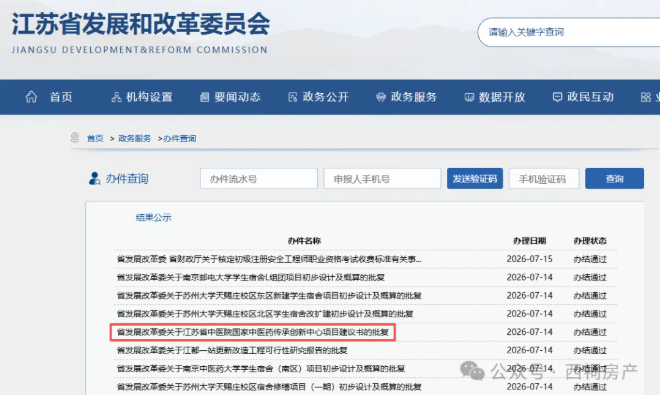Click the 办件查询 breadcrumb link
Screen dimensions: 662x395
pyautogui.click(x=180, y=138)
